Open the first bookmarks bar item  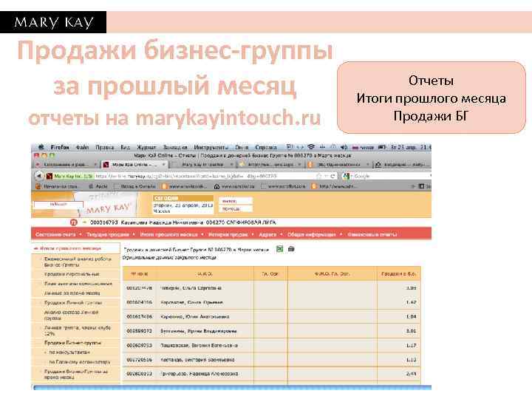tap(57, 186)
